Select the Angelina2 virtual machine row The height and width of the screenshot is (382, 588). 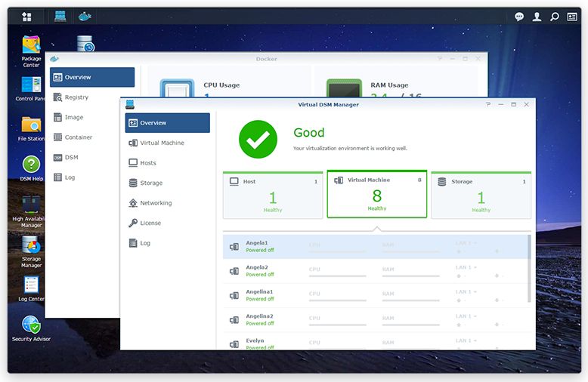point(375,320)
